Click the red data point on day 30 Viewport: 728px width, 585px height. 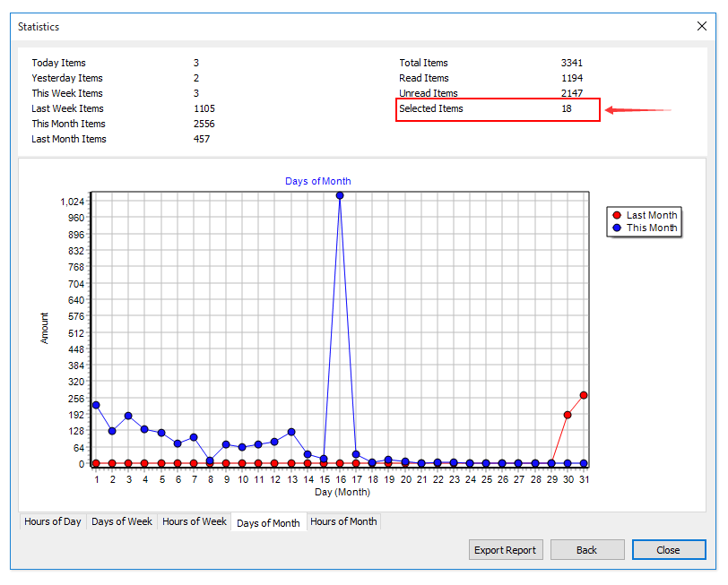tap(568, 415)
